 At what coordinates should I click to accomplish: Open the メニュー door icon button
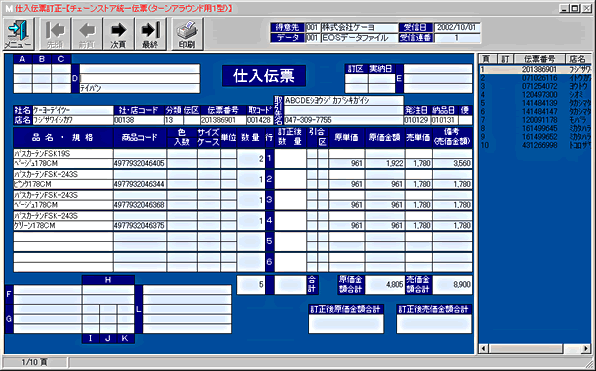18,34
